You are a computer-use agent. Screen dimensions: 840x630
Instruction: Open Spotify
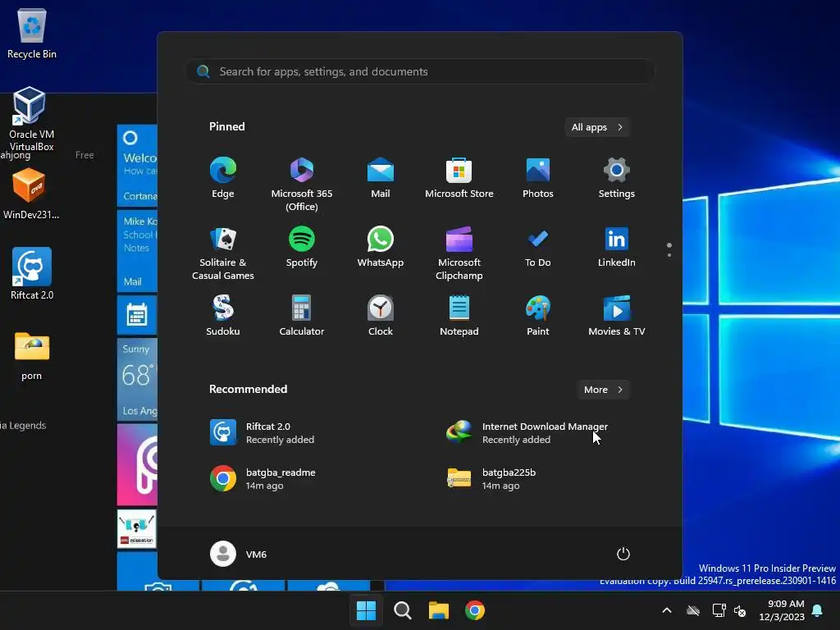[302, 248]
